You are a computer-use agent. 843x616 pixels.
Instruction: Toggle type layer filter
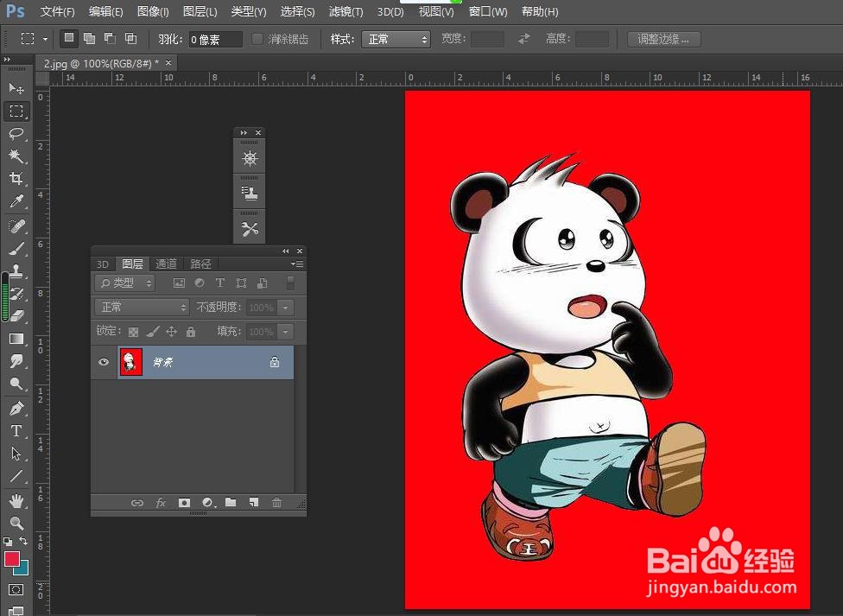point(220,283)
